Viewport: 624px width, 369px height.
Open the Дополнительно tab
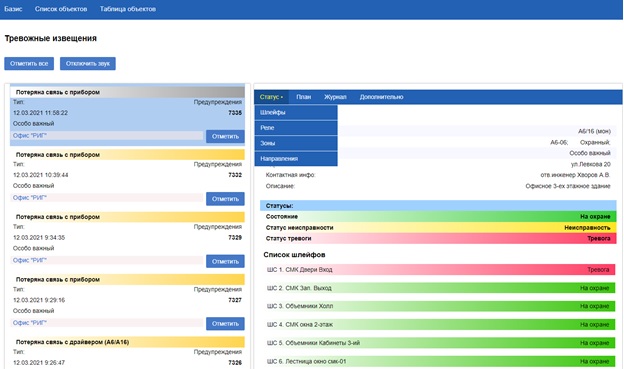[382, 97]
